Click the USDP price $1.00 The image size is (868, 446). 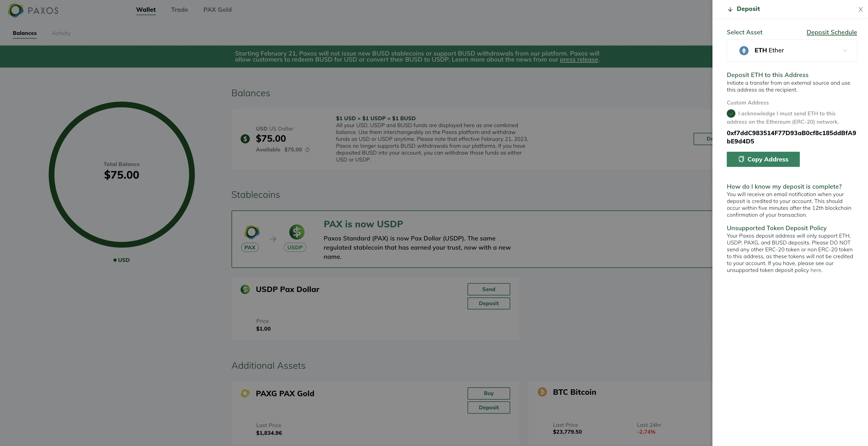click(x=263, y=329)
